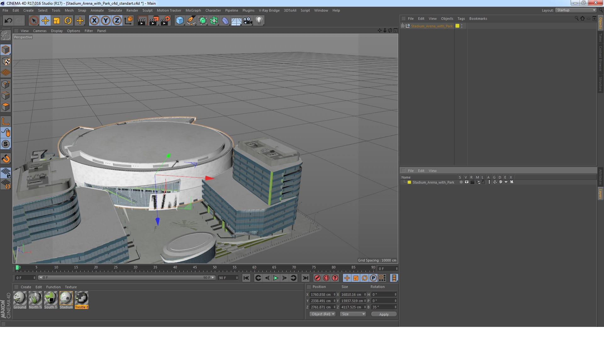Select the Spline Pen tool
Screen dimensions: 604x364
pyautogui.click(x=191, y=21)
